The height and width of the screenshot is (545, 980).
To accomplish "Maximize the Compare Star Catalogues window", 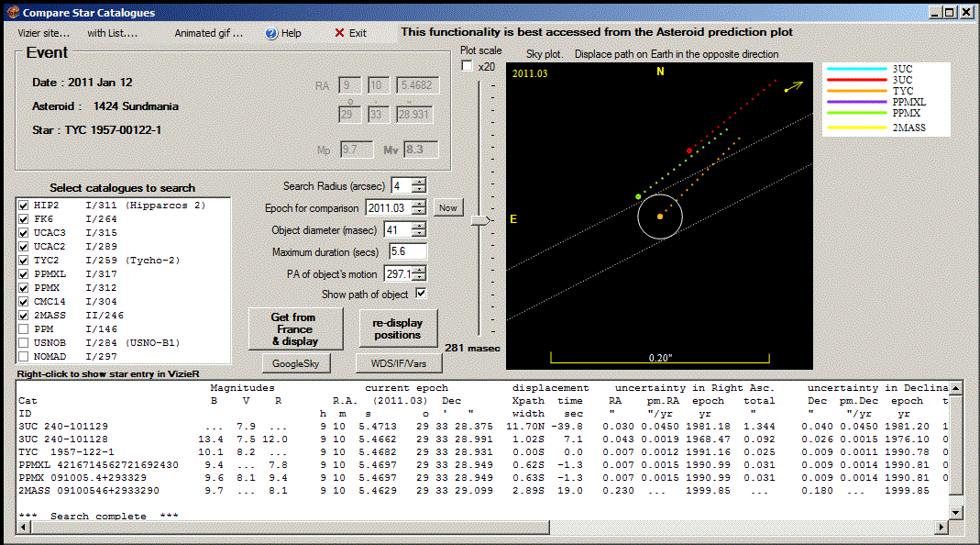I will tap(951, 12).
